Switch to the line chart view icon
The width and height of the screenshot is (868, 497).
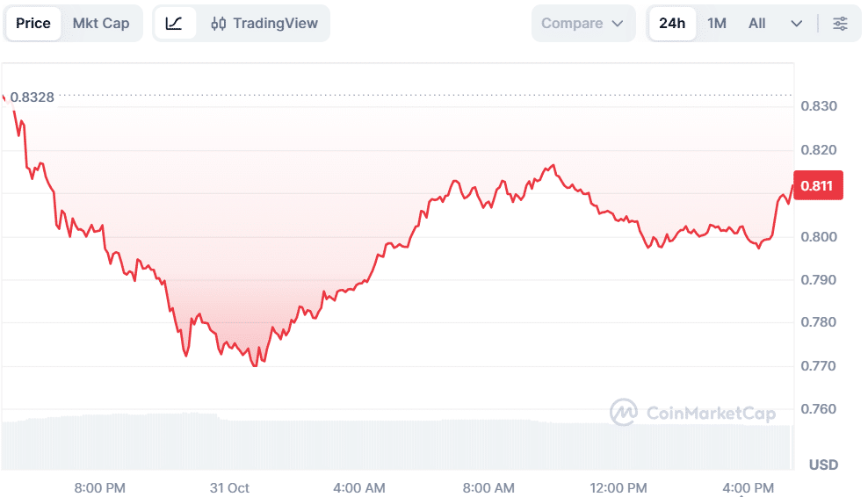coord(174,24)
